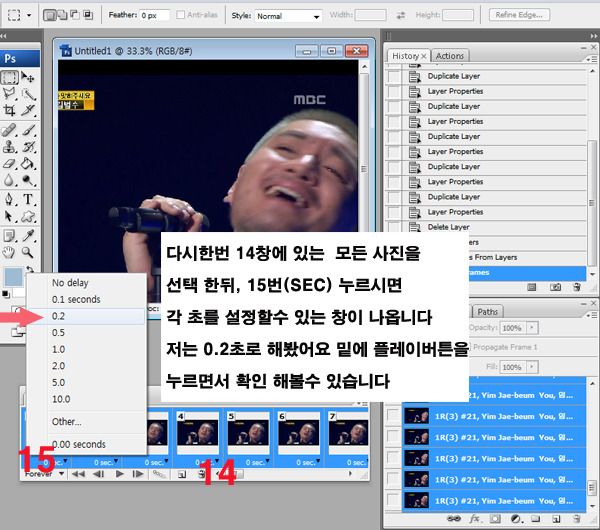600x530 pixels.
Task: Select the Eyedropper tool
Action: click(28, 235)
